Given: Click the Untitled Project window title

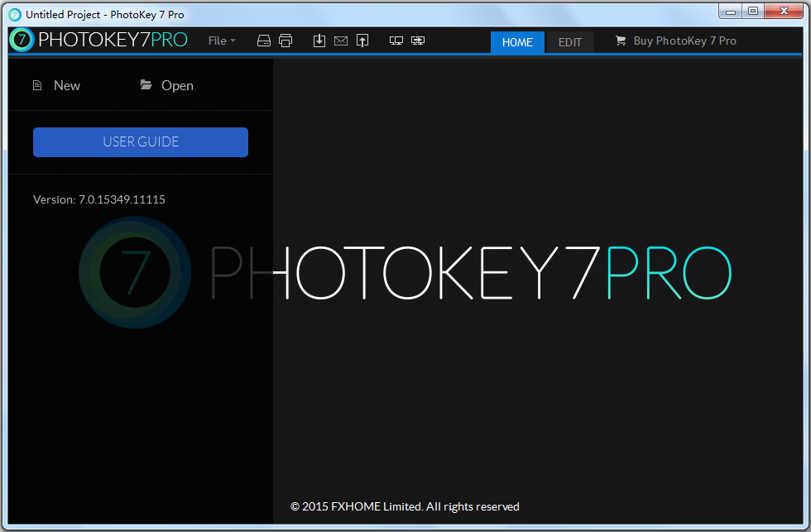Looking at the screenshot, I should pos(105,14).
